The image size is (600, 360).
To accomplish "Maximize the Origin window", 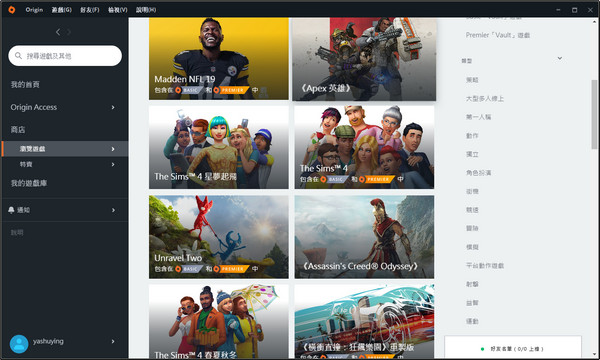I will (x=574, y=10).
